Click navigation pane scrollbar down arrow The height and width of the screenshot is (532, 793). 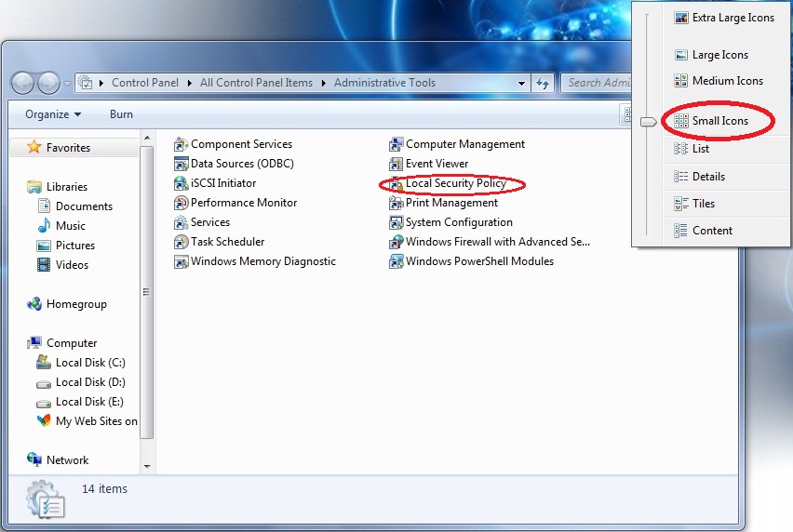point(147,466)
